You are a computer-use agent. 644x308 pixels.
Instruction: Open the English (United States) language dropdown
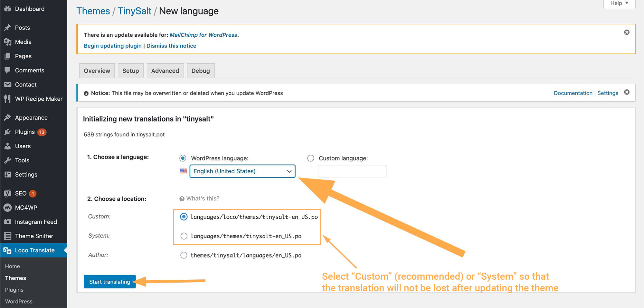tap(242, 171)
